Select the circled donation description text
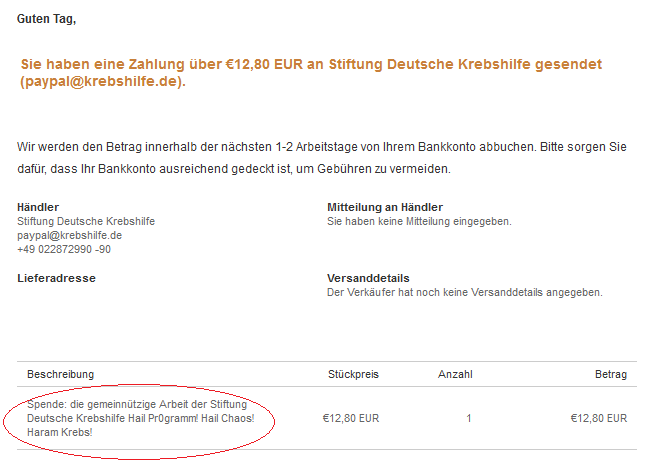 pyautogui.click(x=141, y=418)
